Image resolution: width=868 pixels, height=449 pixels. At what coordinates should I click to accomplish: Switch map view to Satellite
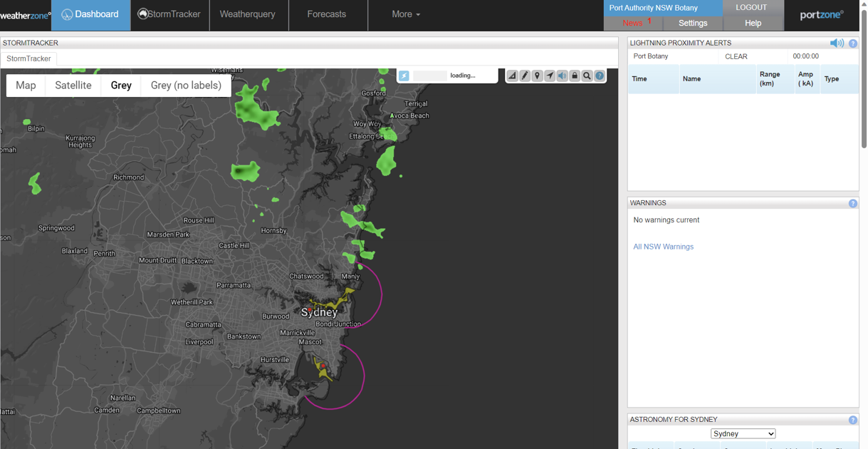(x=73, y=86)
